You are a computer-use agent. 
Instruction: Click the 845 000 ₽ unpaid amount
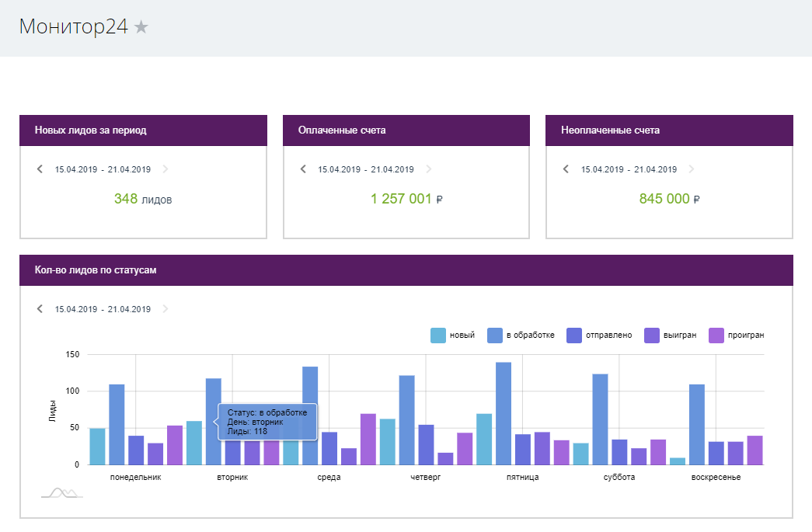(x=669, y=199)
